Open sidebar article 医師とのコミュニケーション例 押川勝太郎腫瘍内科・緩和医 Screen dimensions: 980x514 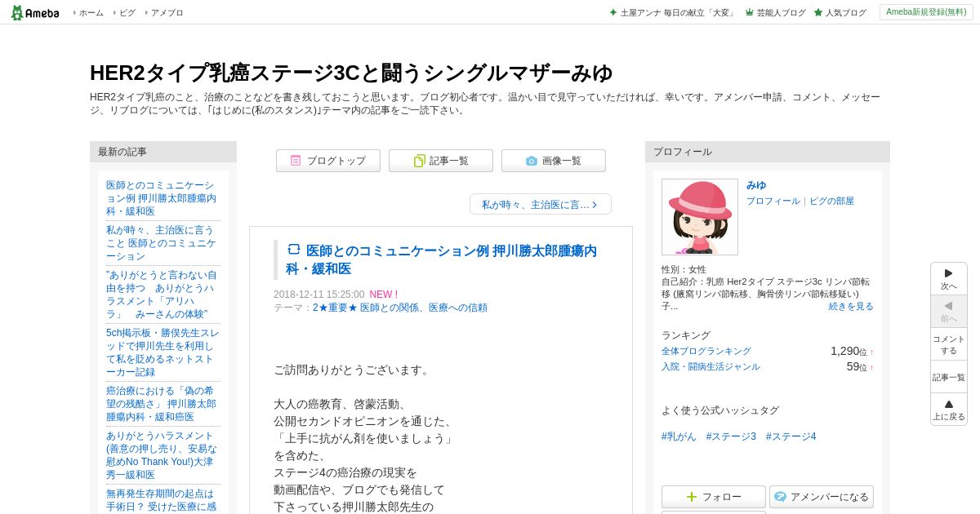click(x=162, y=198)
